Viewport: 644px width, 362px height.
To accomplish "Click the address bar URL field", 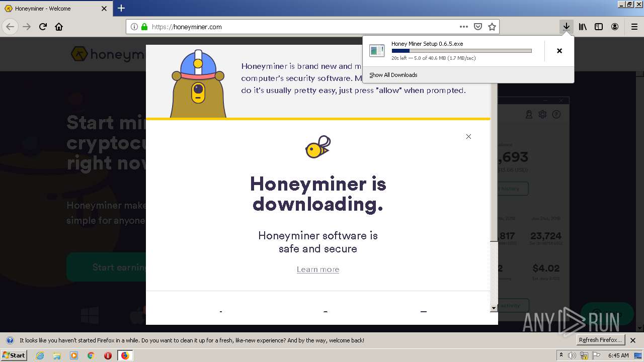I will pos(312,27).
